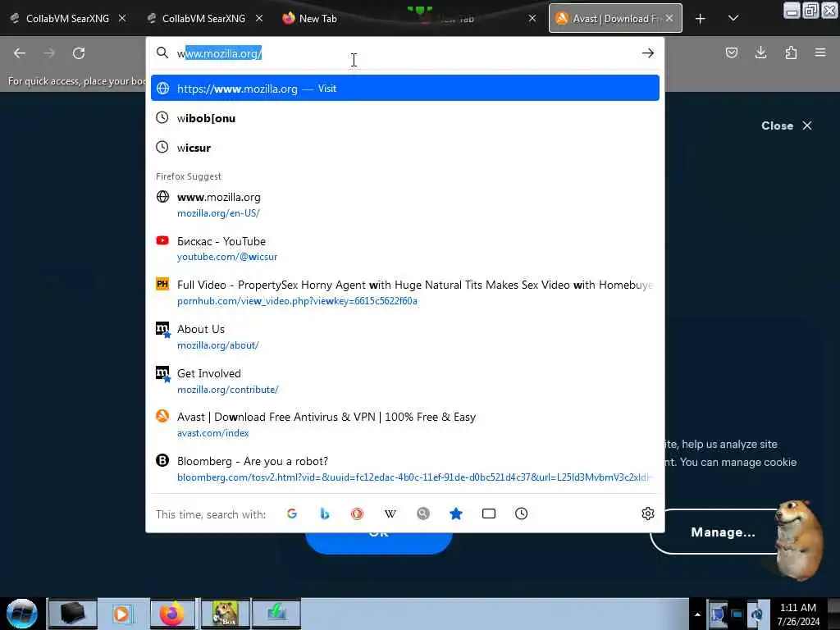Click the 'Firefox Suggest' section label
Viewport: 840px width, 630px height.
point(188,176)
